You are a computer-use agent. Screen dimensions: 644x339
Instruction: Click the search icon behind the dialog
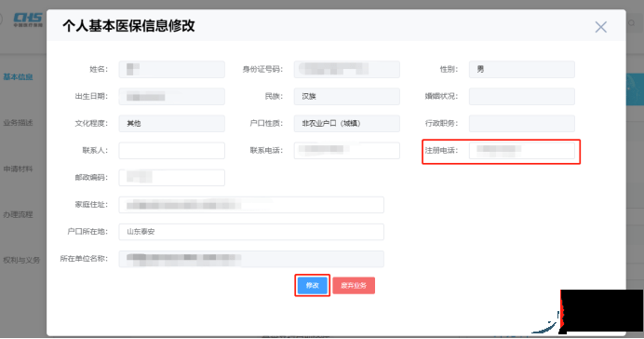tap(632, 23)
